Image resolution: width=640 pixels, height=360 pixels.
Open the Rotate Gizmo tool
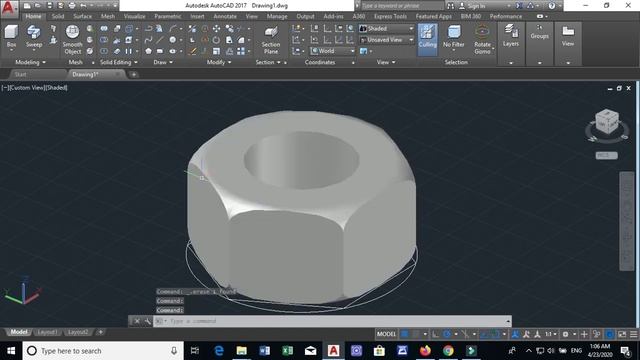pyautogui.click(x=482, y=40)
